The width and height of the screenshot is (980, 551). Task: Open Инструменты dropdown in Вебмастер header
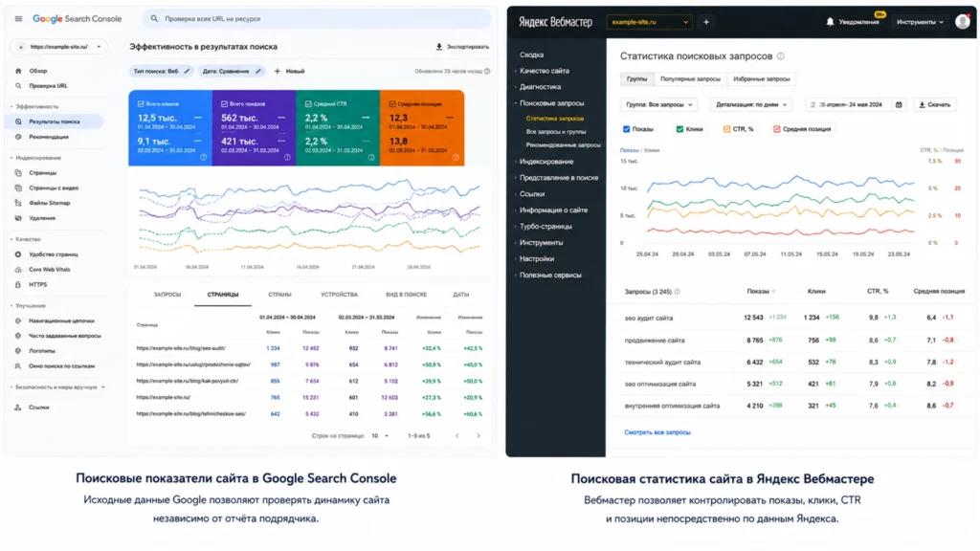(x=920, y=22)
